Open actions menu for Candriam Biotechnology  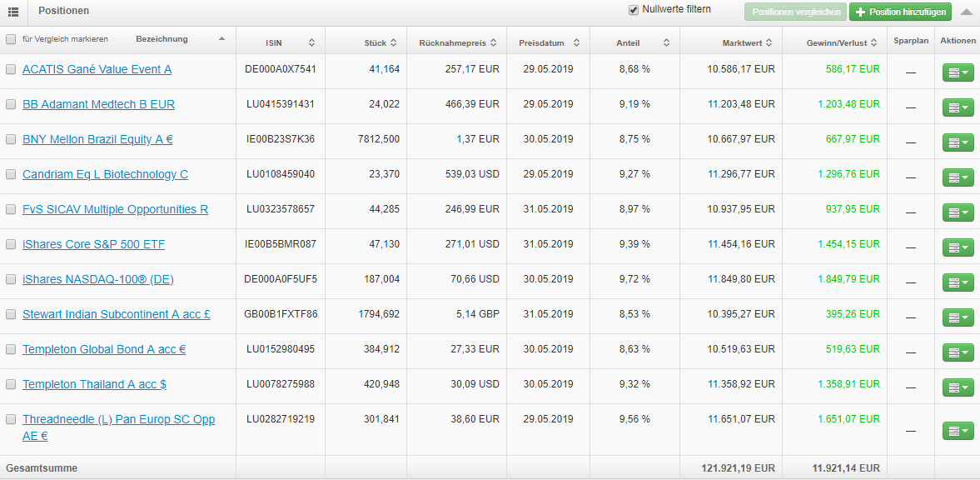(958, 178)
